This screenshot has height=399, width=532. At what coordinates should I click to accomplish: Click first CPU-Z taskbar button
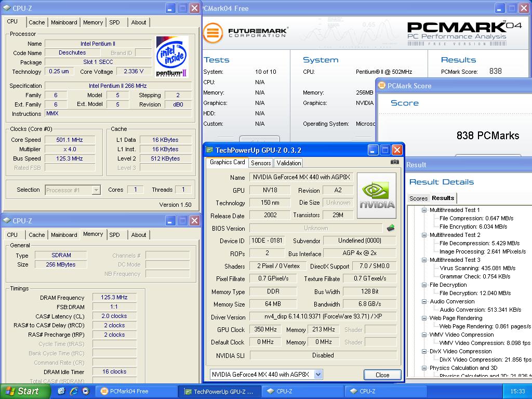tap(303, 391)
